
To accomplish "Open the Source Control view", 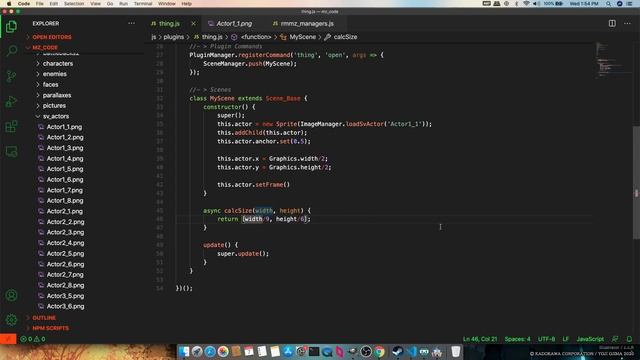I will (x=11, y=76).
